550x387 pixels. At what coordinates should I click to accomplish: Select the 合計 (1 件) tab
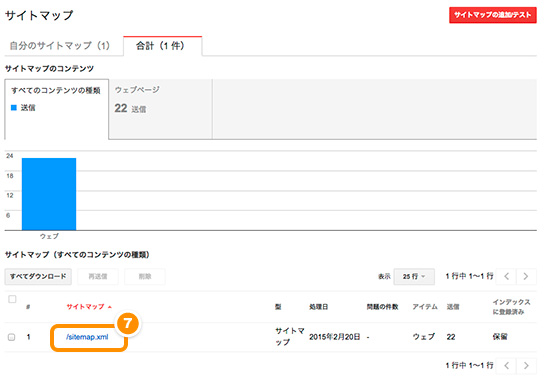point(162,46)
